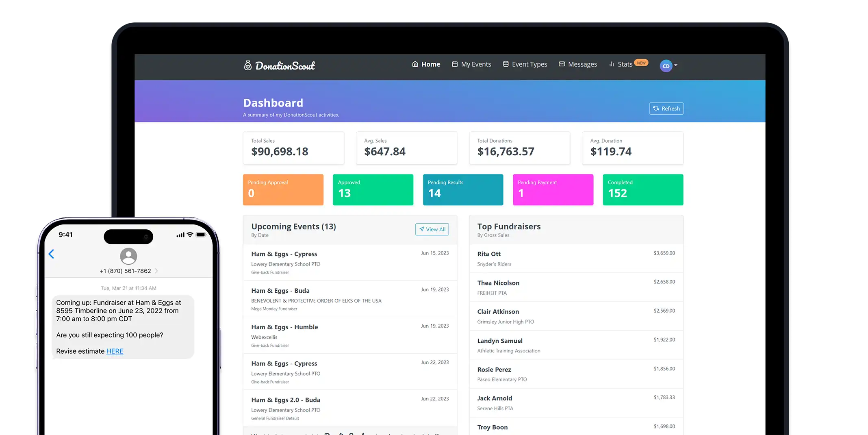Tap the phone number +1 (870) 561-7862
868x435 pixels.
125,271
